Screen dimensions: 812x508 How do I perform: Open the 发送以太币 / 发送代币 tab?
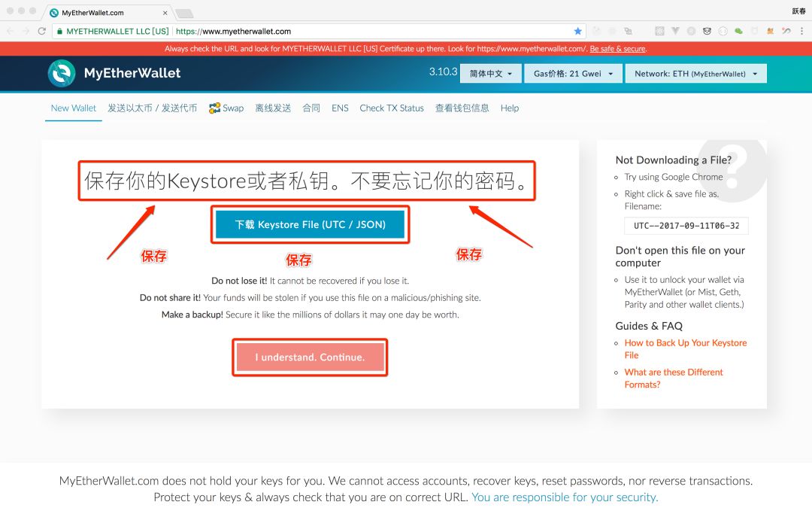click(152, 108)
